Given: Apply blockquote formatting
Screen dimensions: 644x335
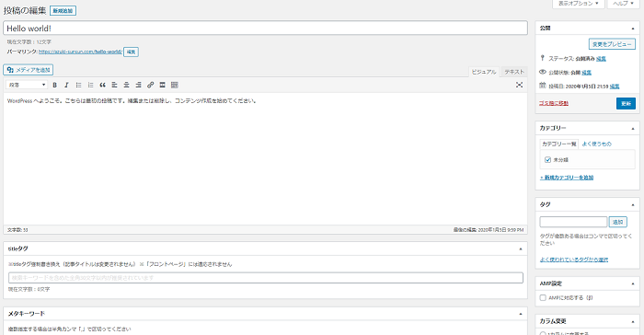Looking at the screenshot, I should point(103,85).
